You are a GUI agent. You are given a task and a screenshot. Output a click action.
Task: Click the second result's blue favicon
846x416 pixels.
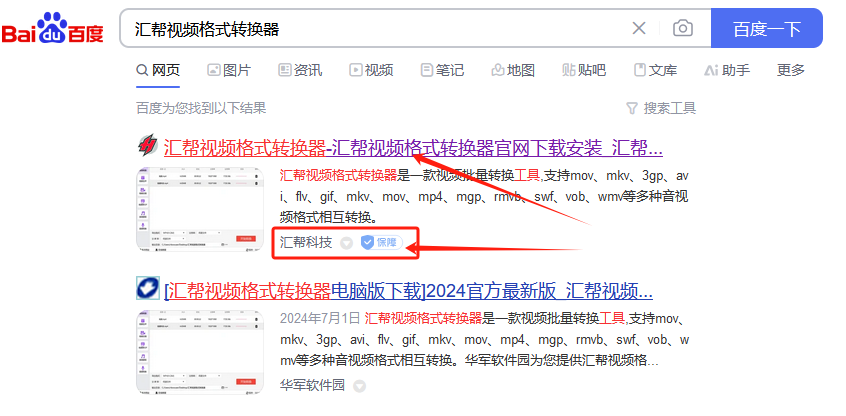coord(147,288)
